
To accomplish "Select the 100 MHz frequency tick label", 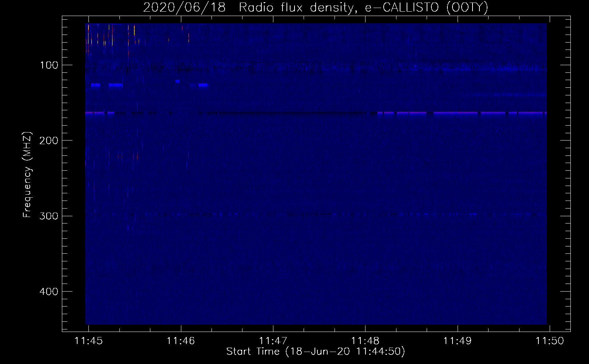I will point(49,65).
